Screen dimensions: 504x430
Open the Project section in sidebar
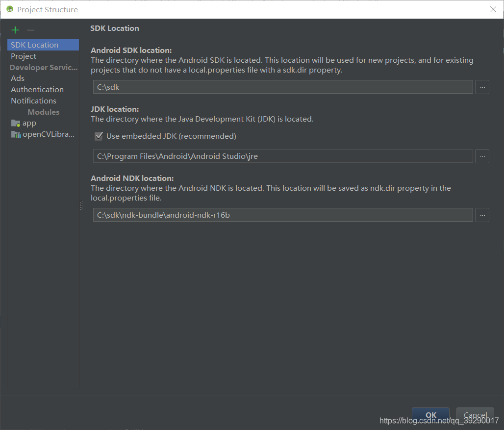(x=43, y=56)
